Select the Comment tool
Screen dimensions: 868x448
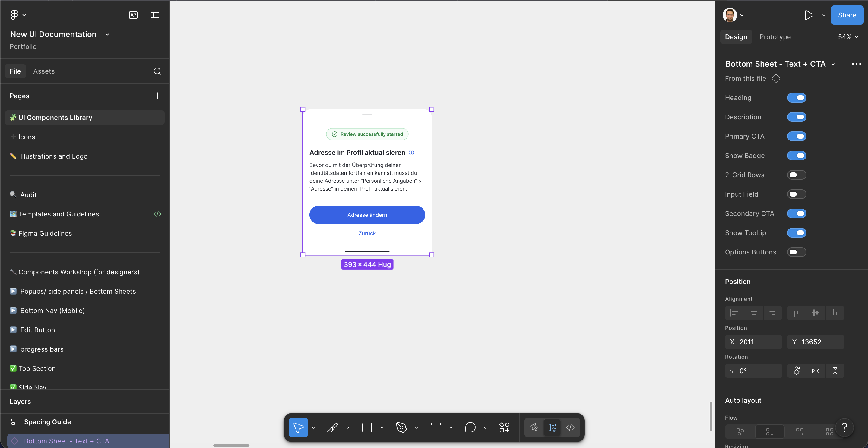pos(470,427)
